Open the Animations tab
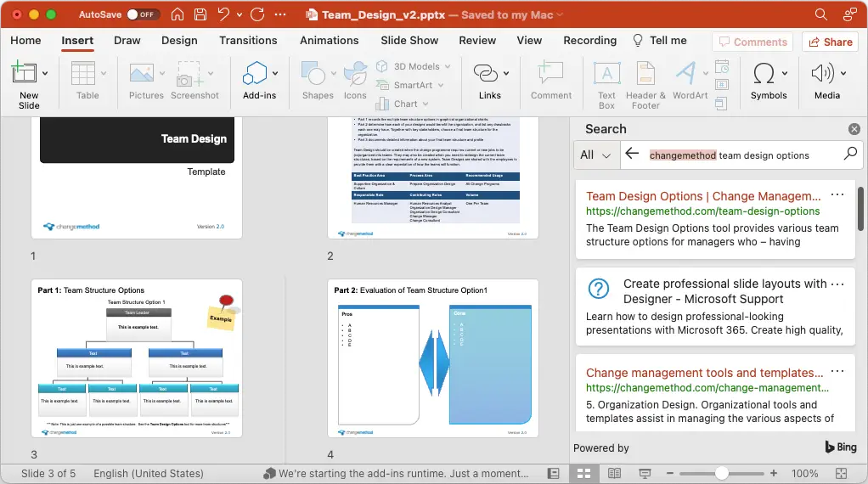 (329, 41)
